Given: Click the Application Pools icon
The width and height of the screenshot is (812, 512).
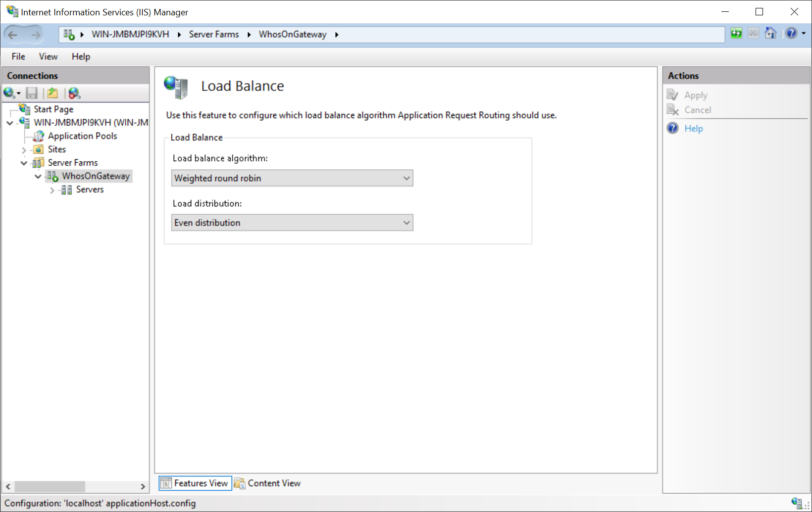Looking at the screenshot, I should (x=38, y=136).
